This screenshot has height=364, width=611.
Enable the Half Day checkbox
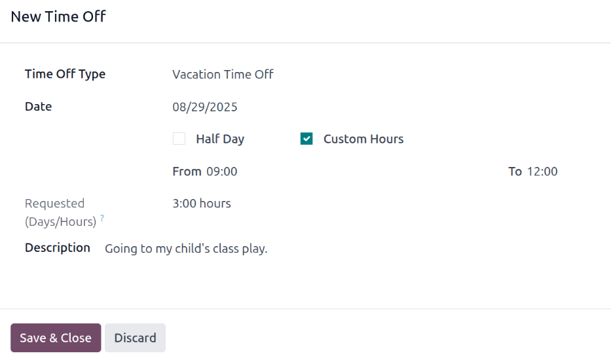coord(179,139)
